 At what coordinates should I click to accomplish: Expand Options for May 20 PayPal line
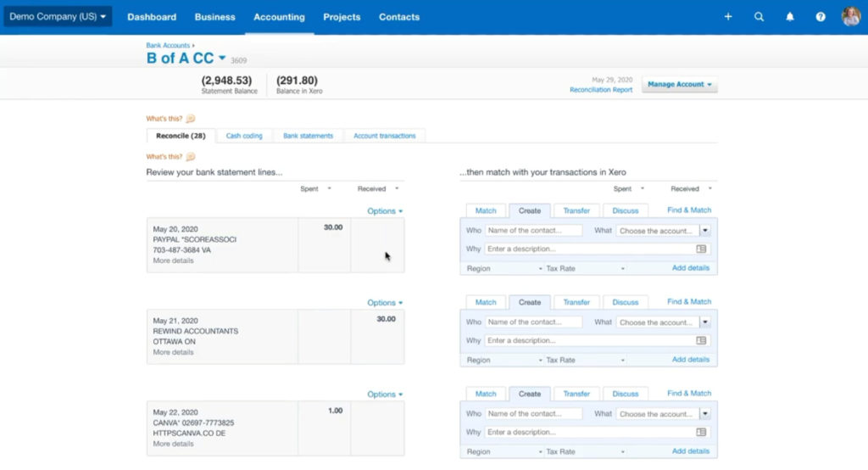[x=385, y=211]
